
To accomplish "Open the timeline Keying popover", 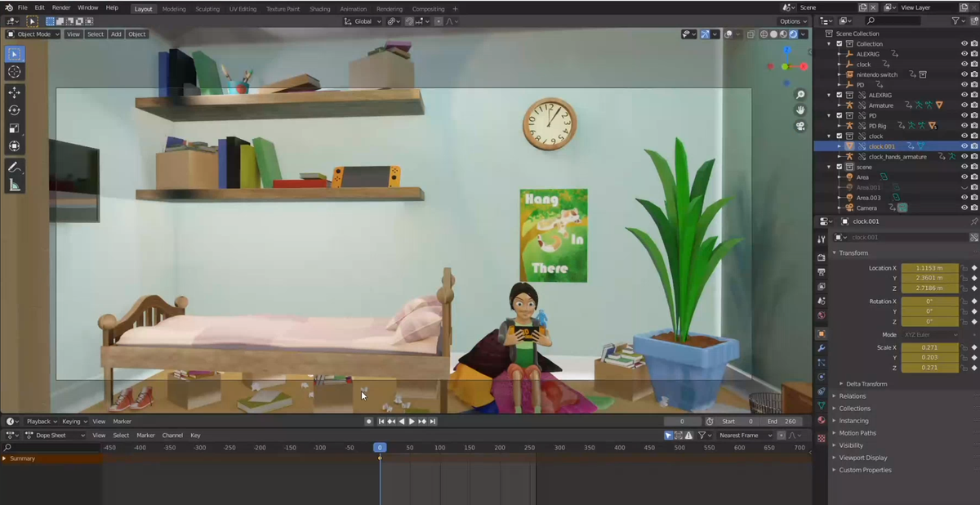I will pos(73,422).
